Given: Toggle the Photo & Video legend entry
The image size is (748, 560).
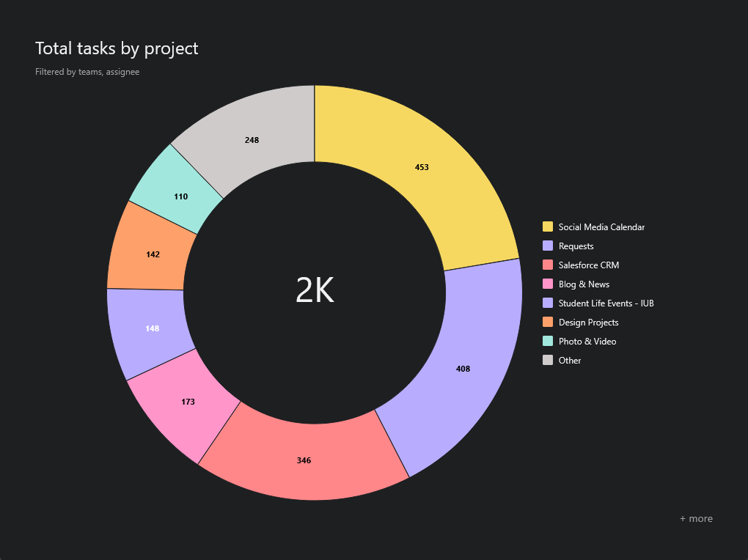Looking at the screenshot, I should (x=583, y=341).
